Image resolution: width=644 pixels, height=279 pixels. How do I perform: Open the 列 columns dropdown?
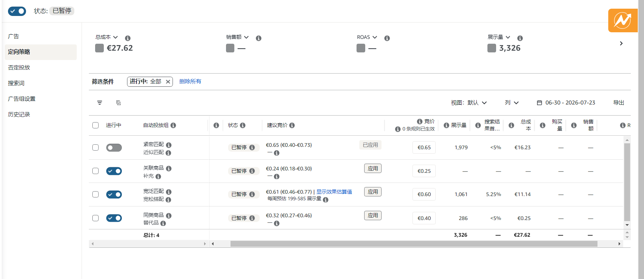coord(512,103)
